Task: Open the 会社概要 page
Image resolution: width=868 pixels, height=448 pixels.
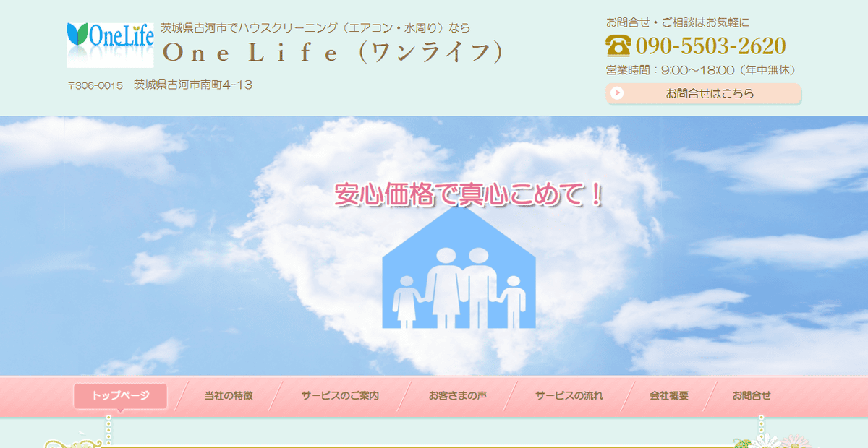Action: pos(669,396)
